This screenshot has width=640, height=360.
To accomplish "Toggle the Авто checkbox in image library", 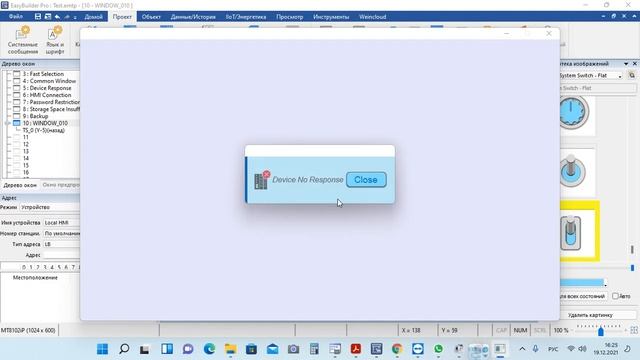I will pos(615,296).
